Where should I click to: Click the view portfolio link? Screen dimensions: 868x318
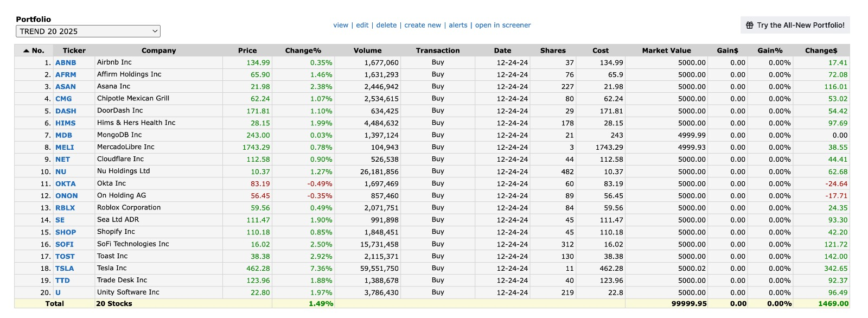341,25
